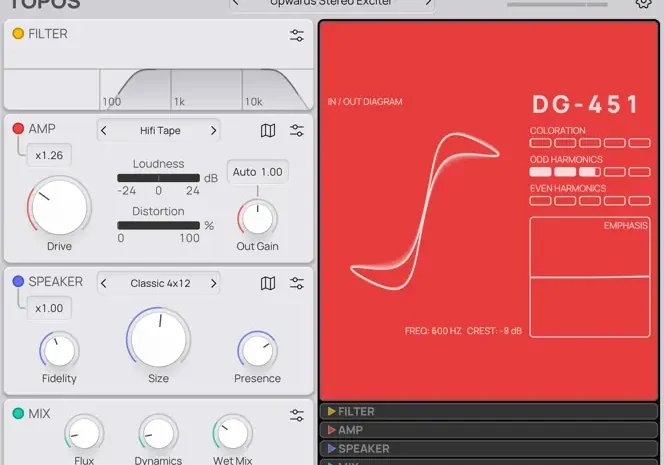Click the In/Out diagram transfer curve

pyautogui.click(x=425, y=211)
